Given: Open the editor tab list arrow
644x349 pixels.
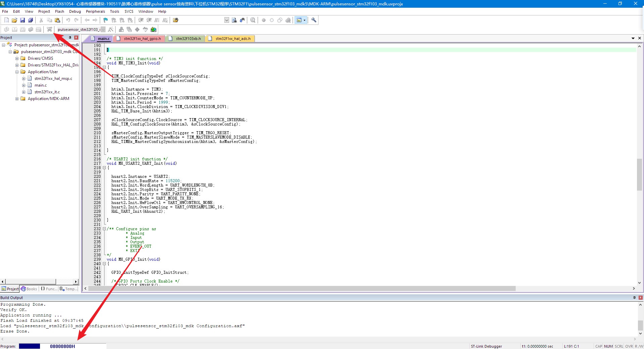Looking at the screenshot, I should (633, 38).
